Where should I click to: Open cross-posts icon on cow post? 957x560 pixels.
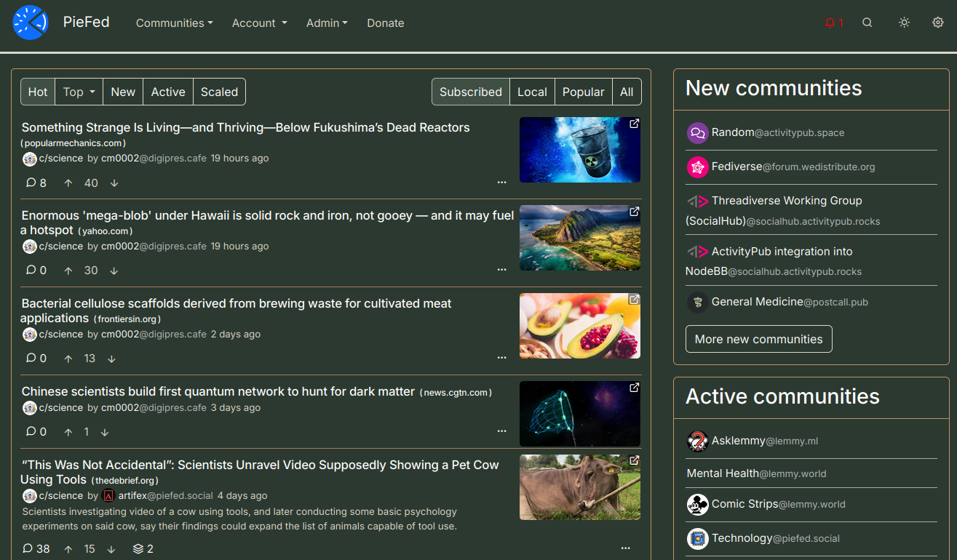[143, 548]
